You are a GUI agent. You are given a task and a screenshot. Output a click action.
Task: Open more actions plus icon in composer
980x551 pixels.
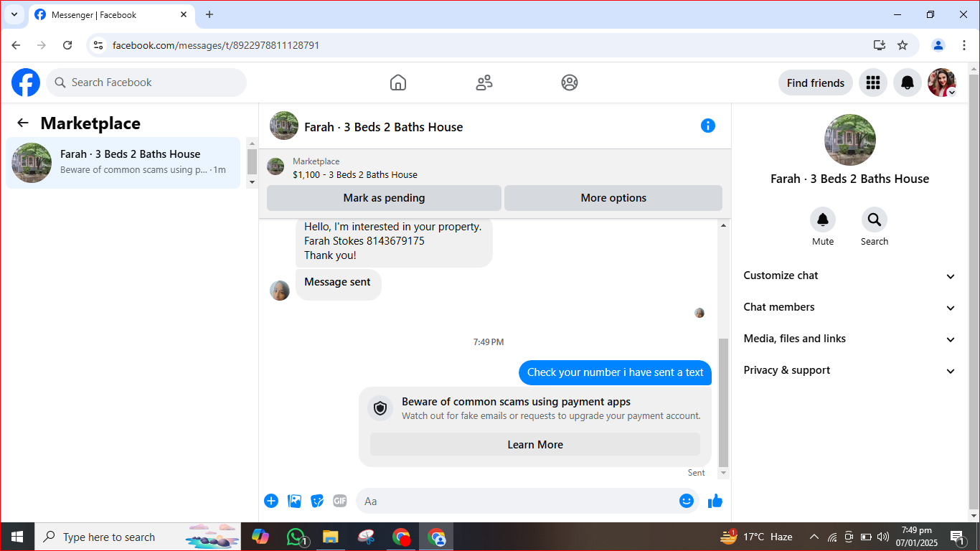[x=271, y=501]
